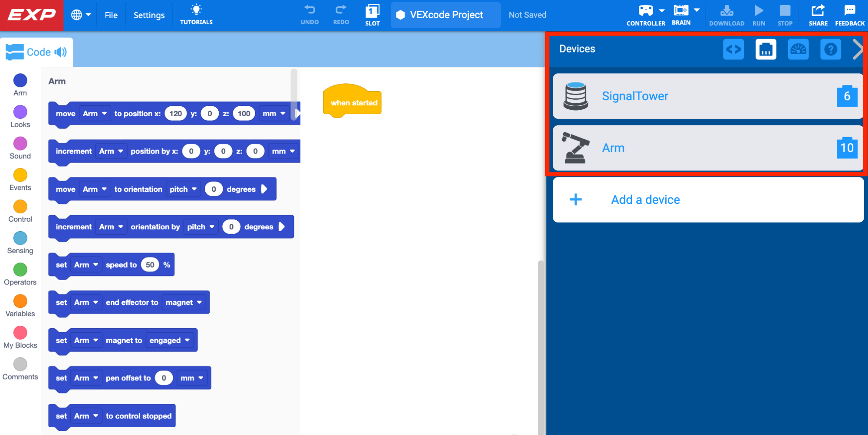Expand increment orientation block arrow
868x435 pixels.
click(x=282, y=227)
